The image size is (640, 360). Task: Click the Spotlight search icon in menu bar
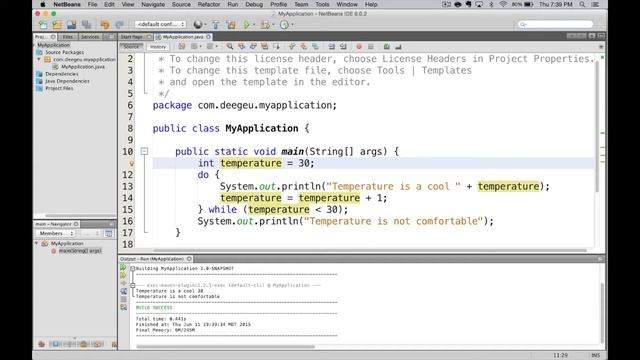[x=582, y=4]
